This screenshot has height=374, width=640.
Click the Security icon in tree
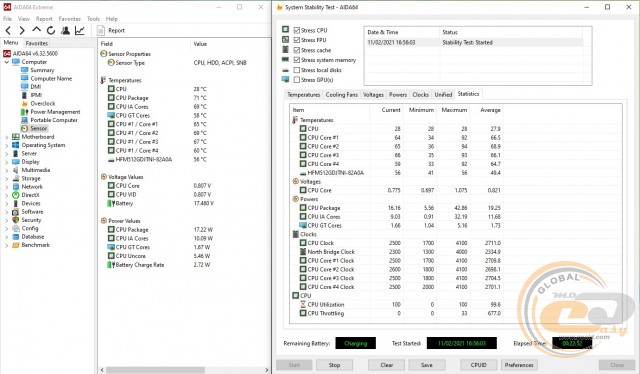16,220
